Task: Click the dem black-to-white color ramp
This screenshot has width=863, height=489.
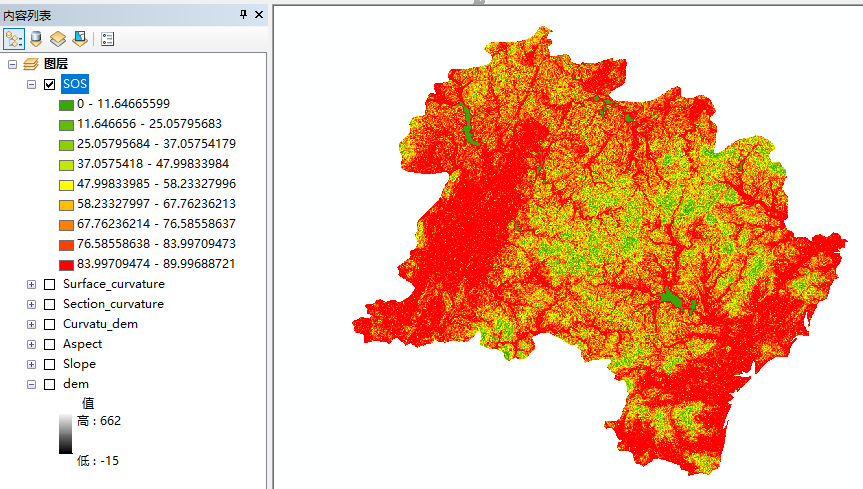Action: tap(65, 434)
